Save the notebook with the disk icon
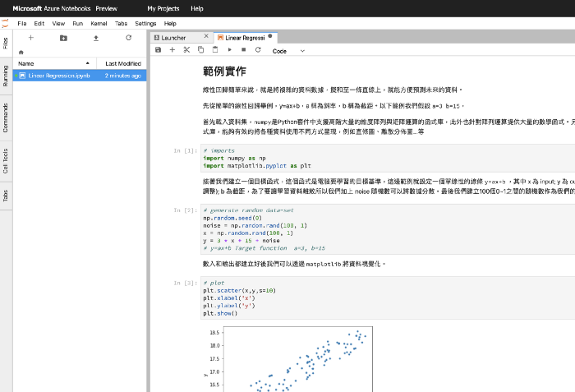The width and height of the screenshot is (575, 392). [158, 50]
